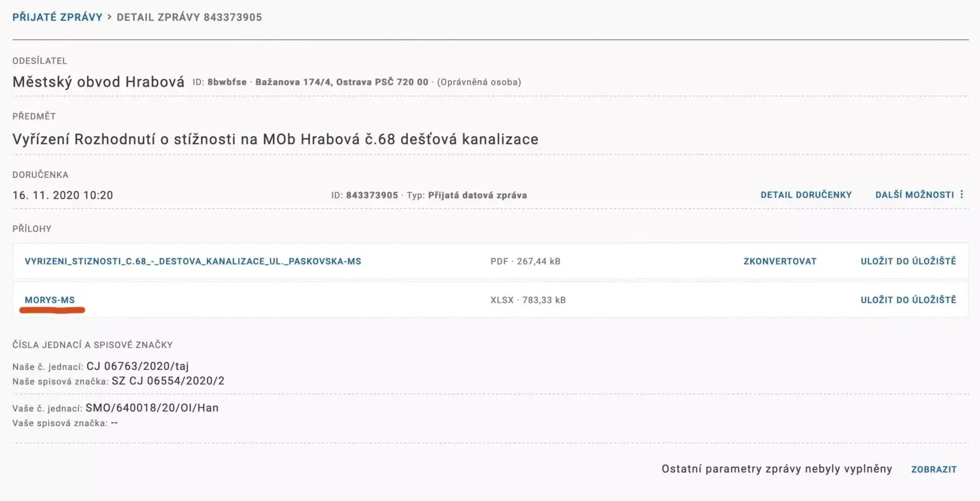Save the MORYS-MS XLSX file to úložiště
Viewport: 980px width, 501px height.
(x=908, y=300)
